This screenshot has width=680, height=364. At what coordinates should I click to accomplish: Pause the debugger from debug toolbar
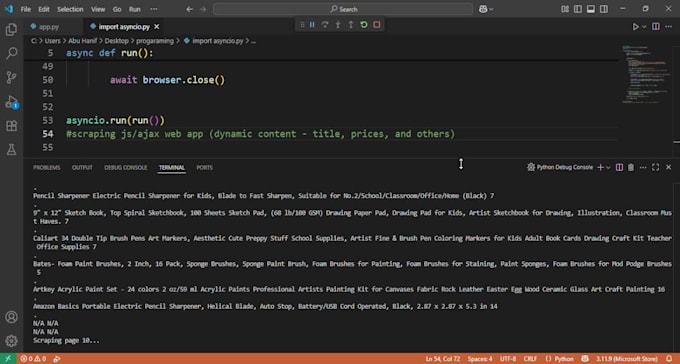click(312, 25)
